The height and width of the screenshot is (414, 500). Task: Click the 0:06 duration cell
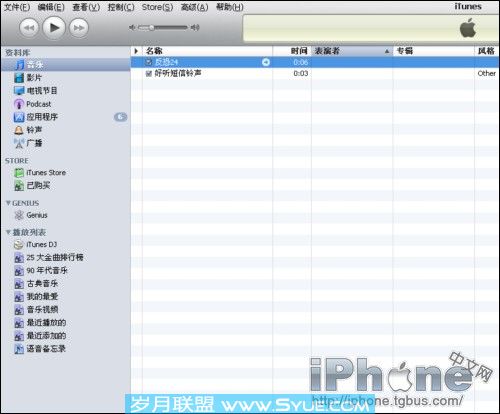pos(301,62)
